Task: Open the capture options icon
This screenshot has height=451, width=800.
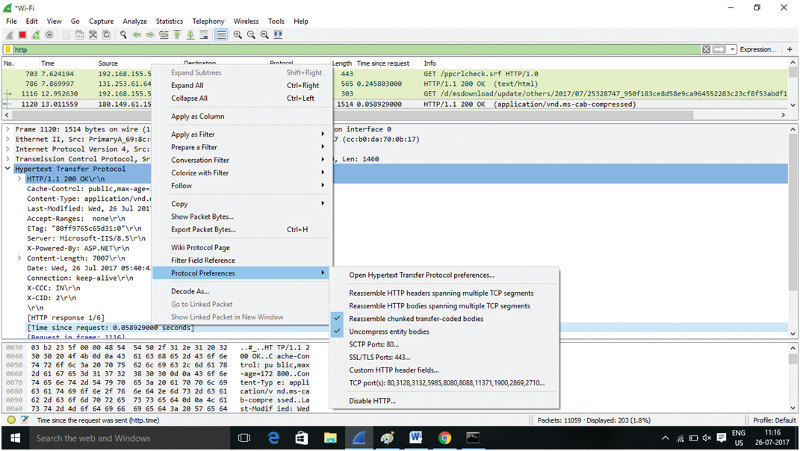Action: point(50,34)
